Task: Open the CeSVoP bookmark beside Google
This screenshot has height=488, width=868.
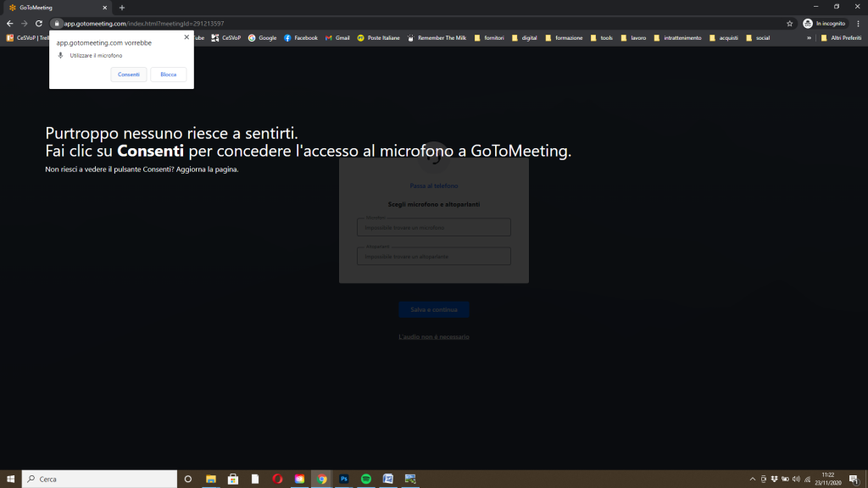Action: [x=225, y=37]
